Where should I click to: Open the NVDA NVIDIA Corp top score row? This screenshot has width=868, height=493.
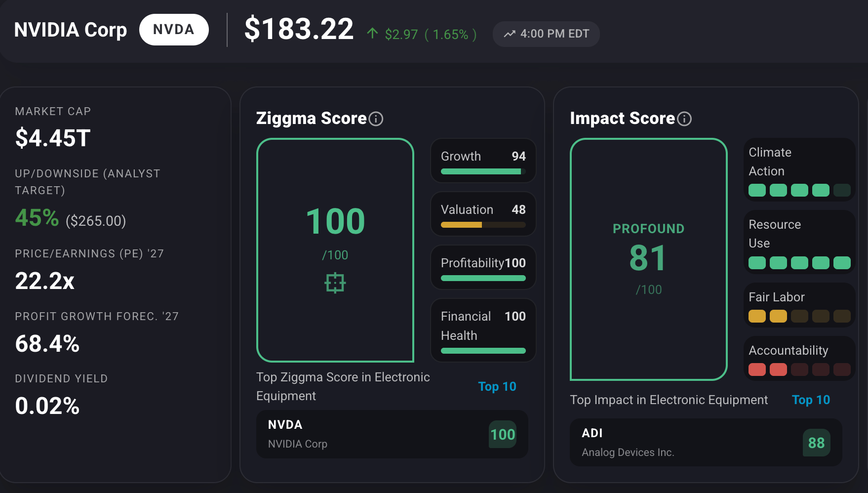(392, 434)
